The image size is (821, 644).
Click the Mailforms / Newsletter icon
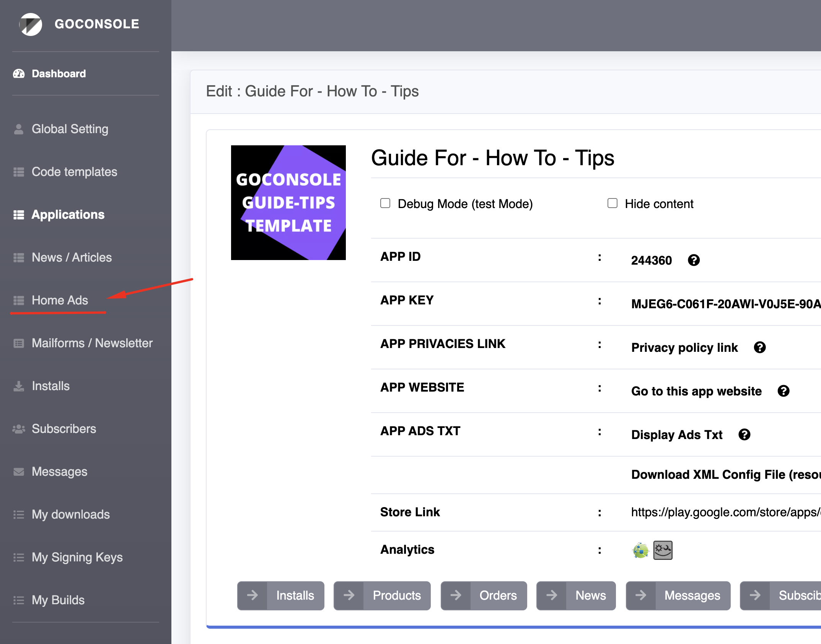19,343
